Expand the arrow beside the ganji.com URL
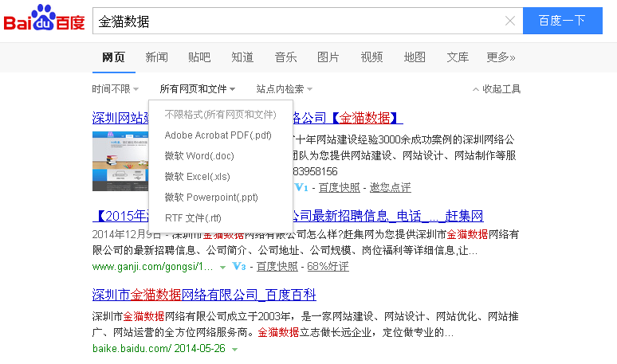617x364 pixels. pos(222,268)
